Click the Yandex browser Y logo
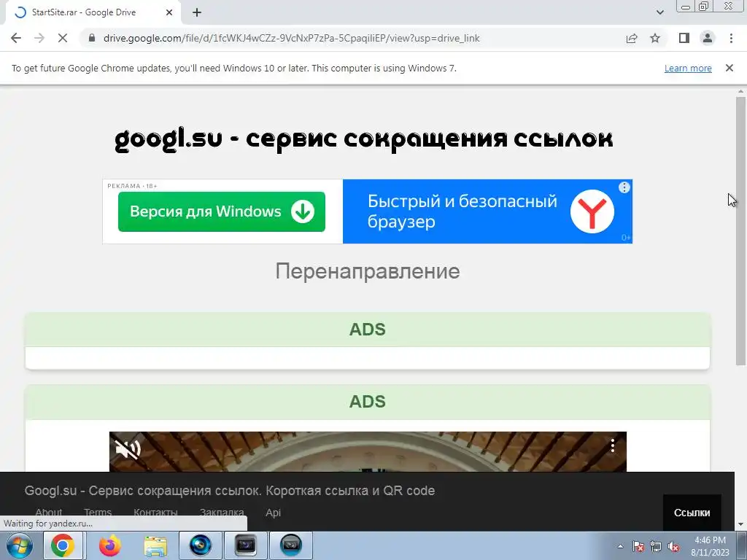 592,211
